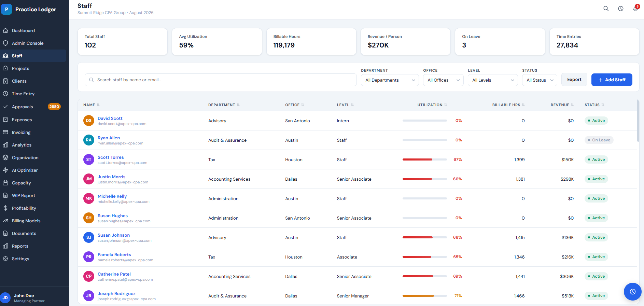Click the Analytics chart icon
The width and height of the screenshot is (644, 306).
(x=5, y=145)
